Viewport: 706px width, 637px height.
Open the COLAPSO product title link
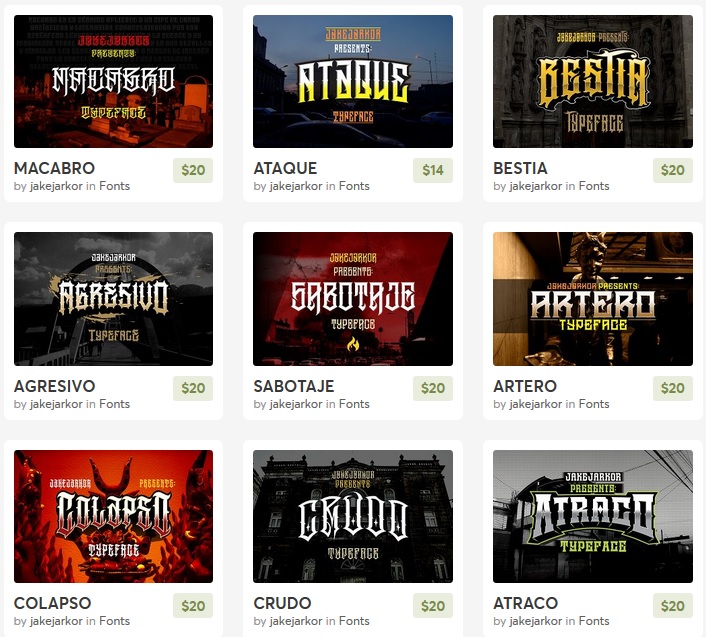(x=53, y=603)
